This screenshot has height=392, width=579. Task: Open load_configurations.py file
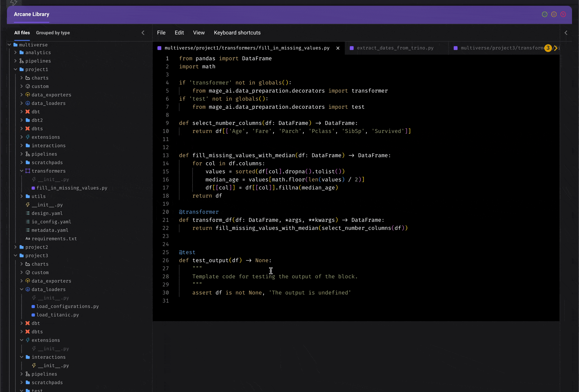click(67, 306)
